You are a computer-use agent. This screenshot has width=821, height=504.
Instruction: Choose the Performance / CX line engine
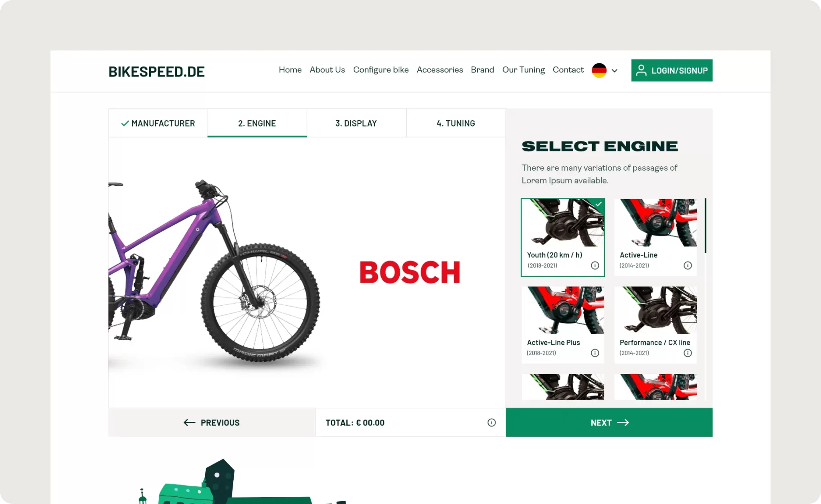click(x=655, y=325)
